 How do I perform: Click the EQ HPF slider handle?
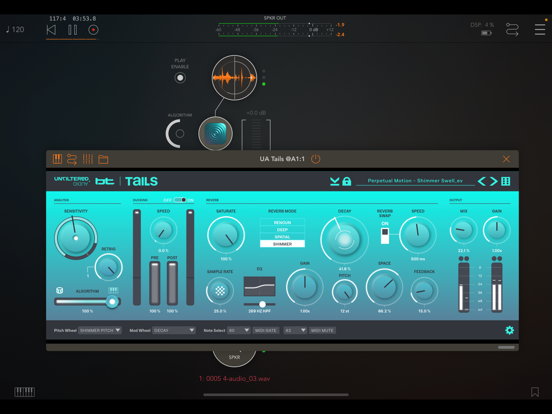pyautogui.click(x=262, y=304)
